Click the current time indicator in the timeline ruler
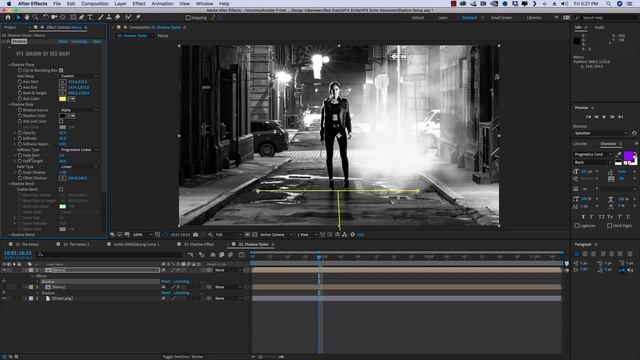640x360 pixels. pos(319,257)
